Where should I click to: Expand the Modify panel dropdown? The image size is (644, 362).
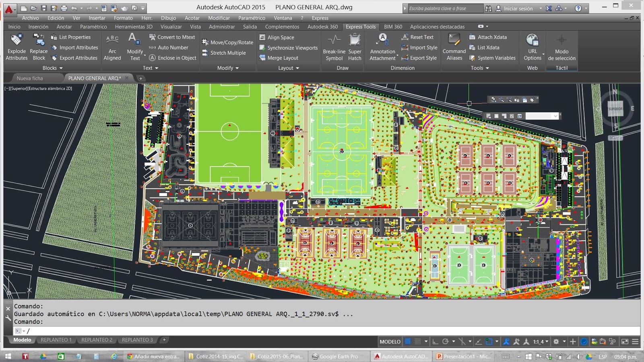coord(228,68)
